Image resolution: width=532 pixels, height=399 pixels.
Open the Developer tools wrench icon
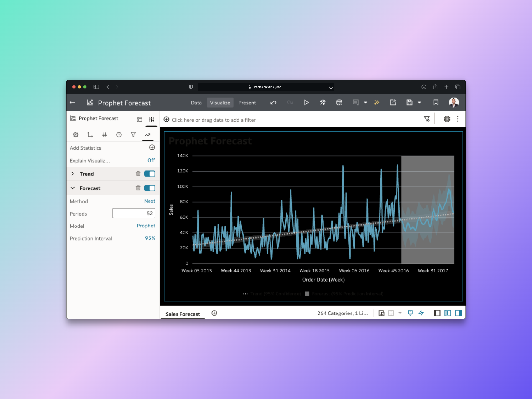click(x=323, y=103)
